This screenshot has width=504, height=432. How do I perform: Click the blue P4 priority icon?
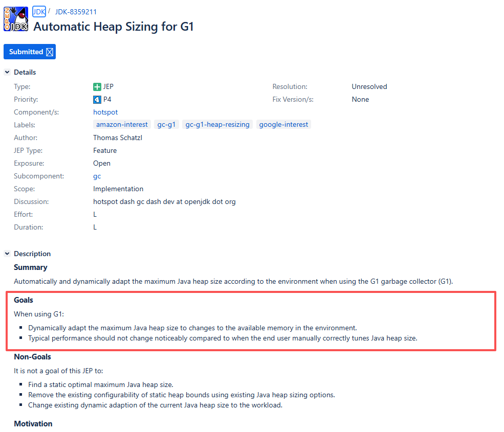pyautogui.click(x=97, y=100)
